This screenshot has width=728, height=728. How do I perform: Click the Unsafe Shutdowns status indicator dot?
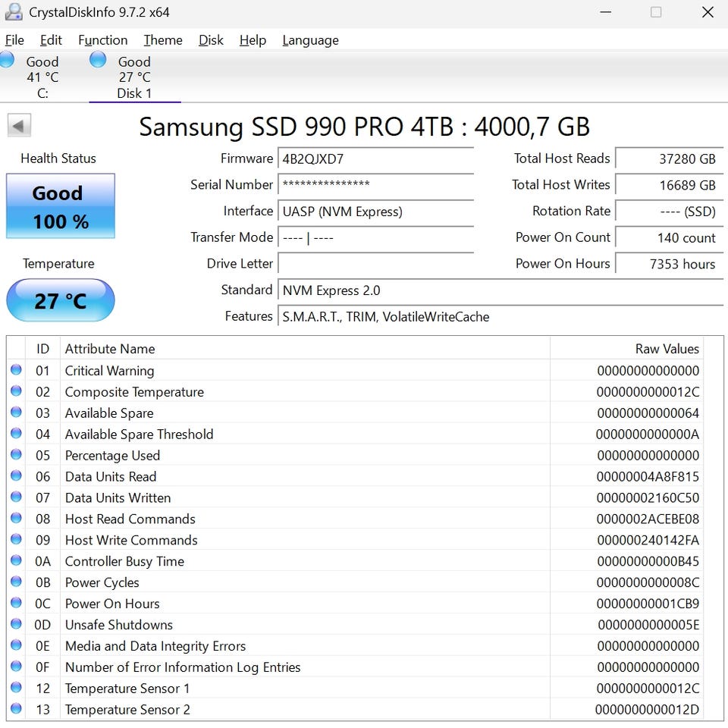coord(16,624)
